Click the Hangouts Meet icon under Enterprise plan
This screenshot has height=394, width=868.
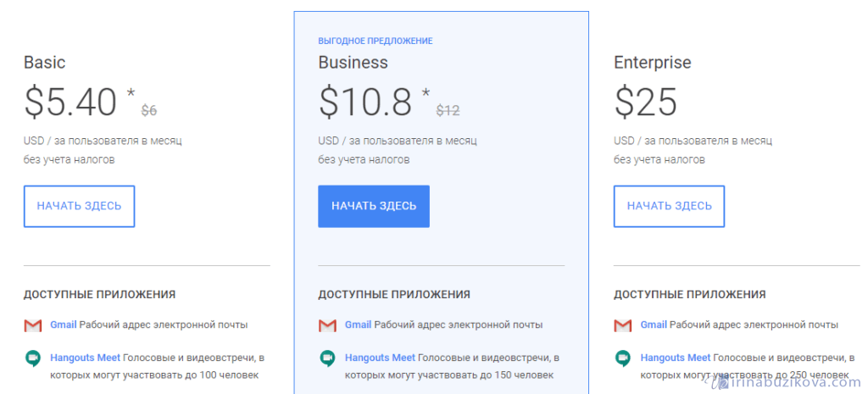click(623, 358)
